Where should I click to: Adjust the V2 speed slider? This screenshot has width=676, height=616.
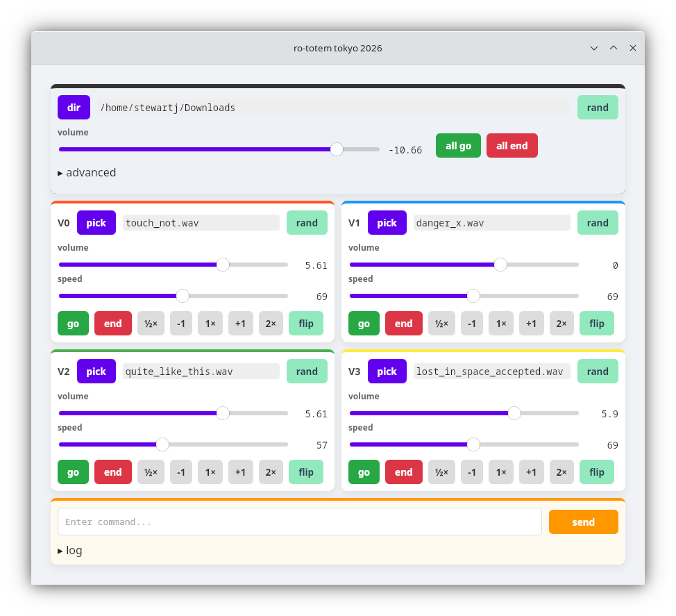click(174, 444)
